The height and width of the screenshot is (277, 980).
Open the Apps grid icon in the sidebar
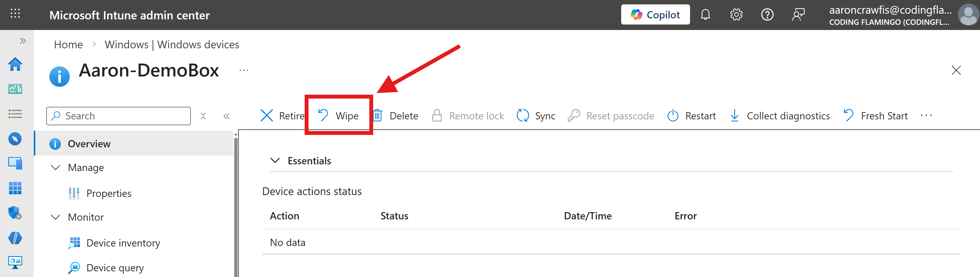15,188
